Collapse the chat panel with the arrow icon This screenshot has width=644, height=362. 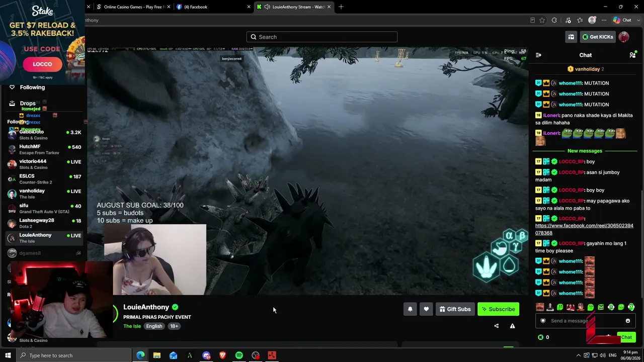538,55
